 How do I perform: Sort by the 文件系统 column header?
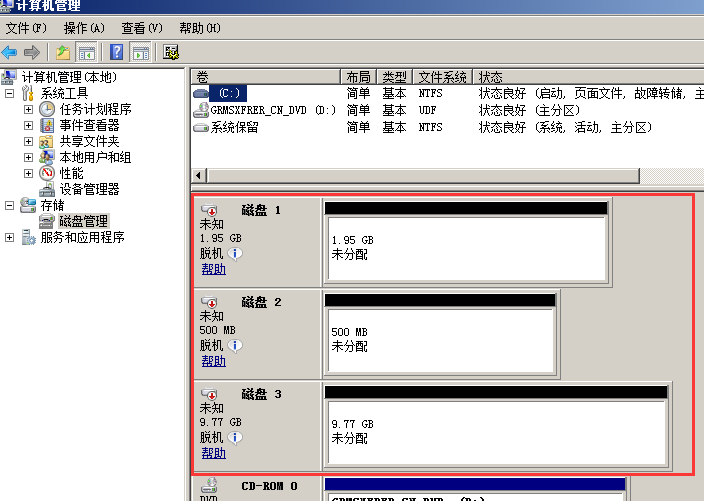click(442, 77)
